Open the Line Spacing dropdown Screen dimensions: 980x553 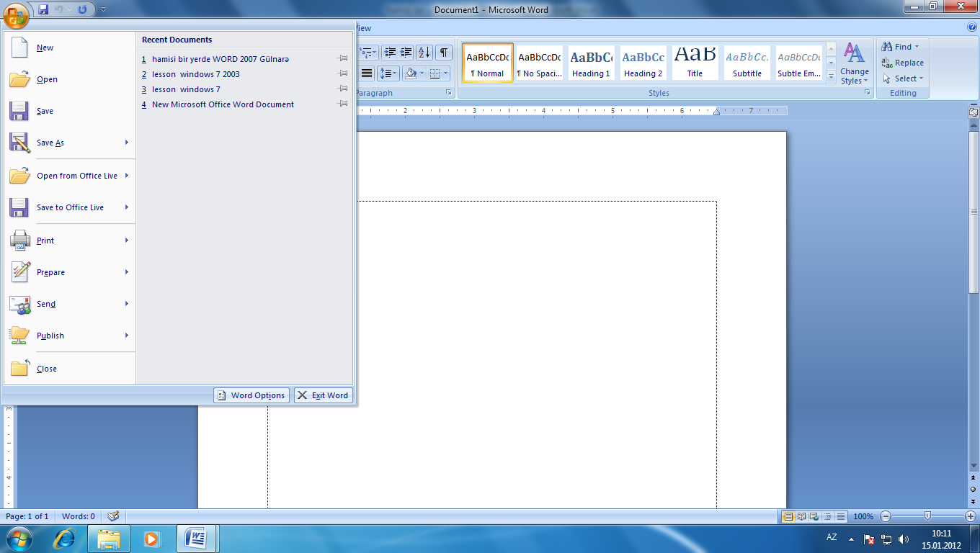pos(389,73)
